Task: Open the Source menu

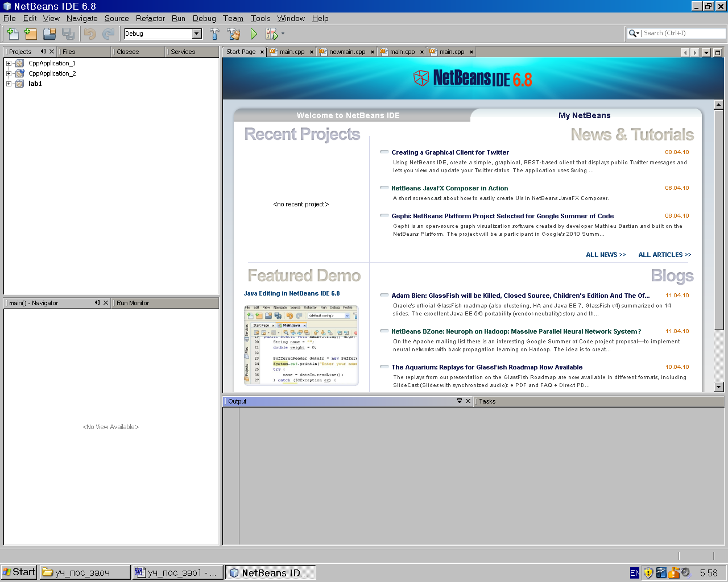Action: coord(117,18)
